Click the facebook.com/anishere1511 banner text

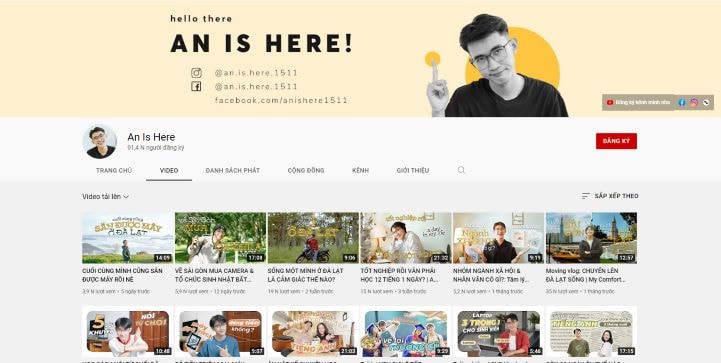click(x=281, y=100)
